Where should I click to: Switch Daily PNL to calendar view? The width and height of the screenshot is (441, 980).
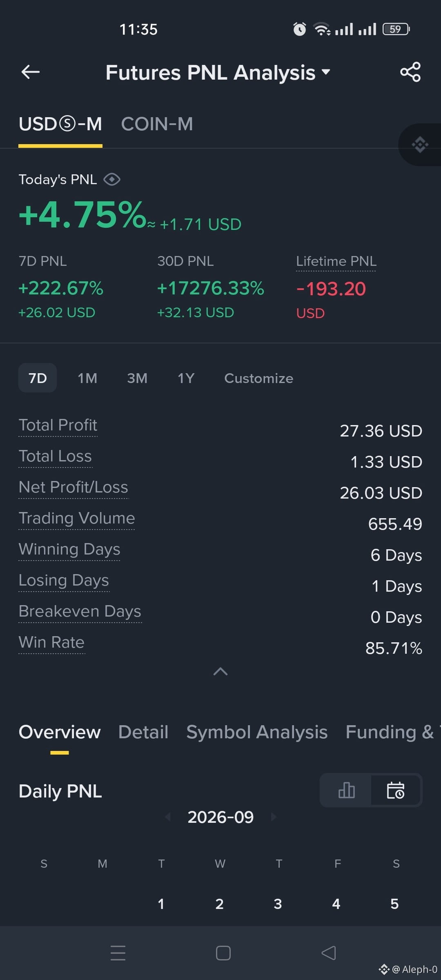(396, 790)
